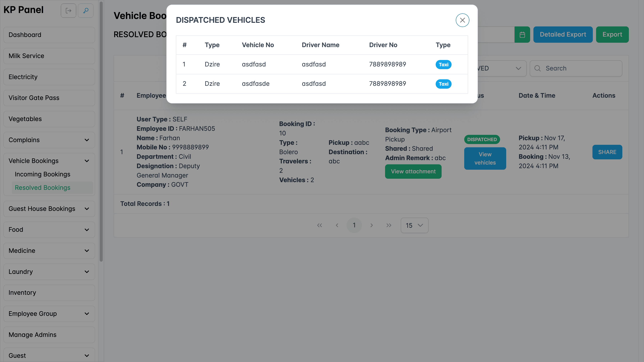Click Dzire type in dialog row 2
The height and width of the screenshot is (362, 644).
pyautogui.click(x=212, y=84)
